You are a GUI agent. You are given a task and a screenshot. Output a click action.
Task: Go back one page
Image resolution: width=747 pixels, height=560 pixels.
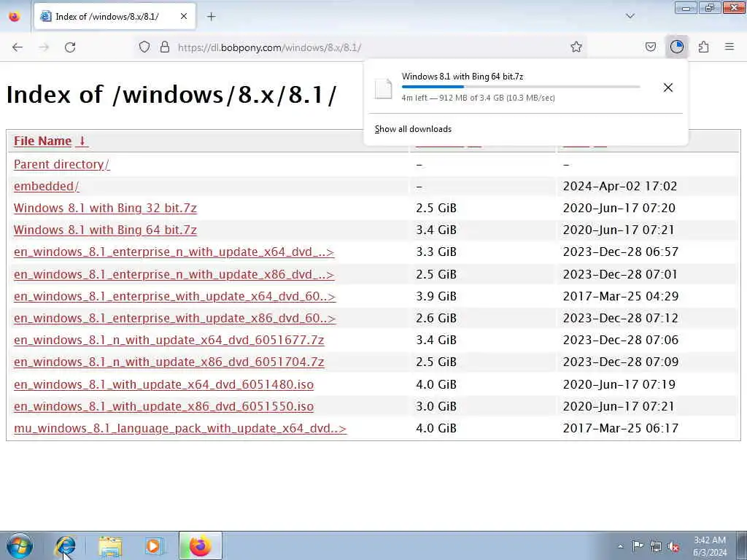(18, 47)
